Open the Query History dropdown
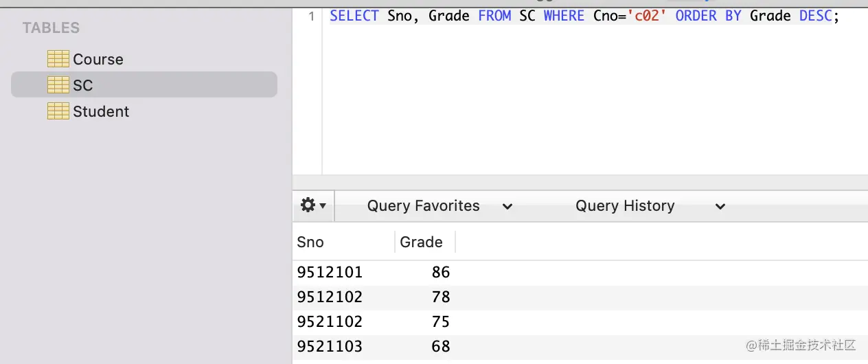Image resolution: width=868 pixels, height=364 pixels. point(650,206)
